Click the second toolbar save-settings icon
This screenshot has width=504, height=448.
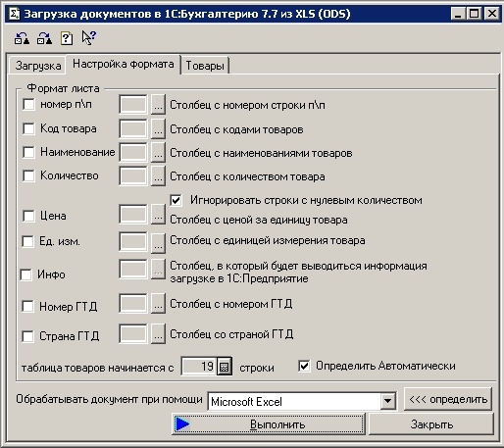coord(44,38)
